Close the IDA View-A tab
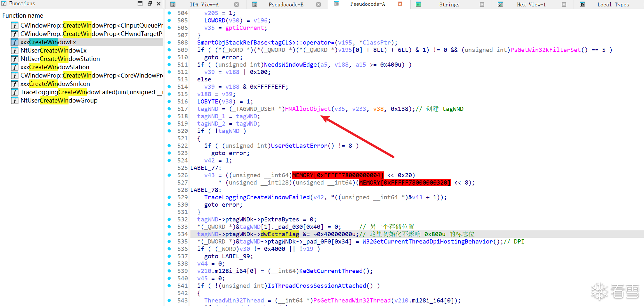This screenshot has height=306, width=644. [x=237, y=4]
